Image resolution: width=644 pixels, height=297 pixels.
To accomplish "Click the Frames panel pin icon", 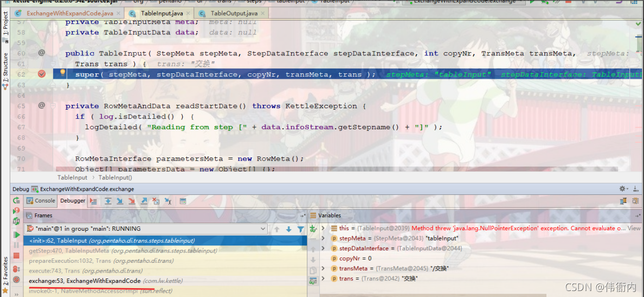I will 302,216.
